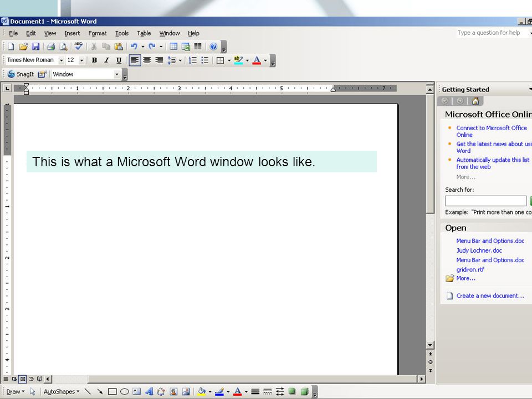Open the Edit menu
The image size is (532, 399).
tap(31, 33)
